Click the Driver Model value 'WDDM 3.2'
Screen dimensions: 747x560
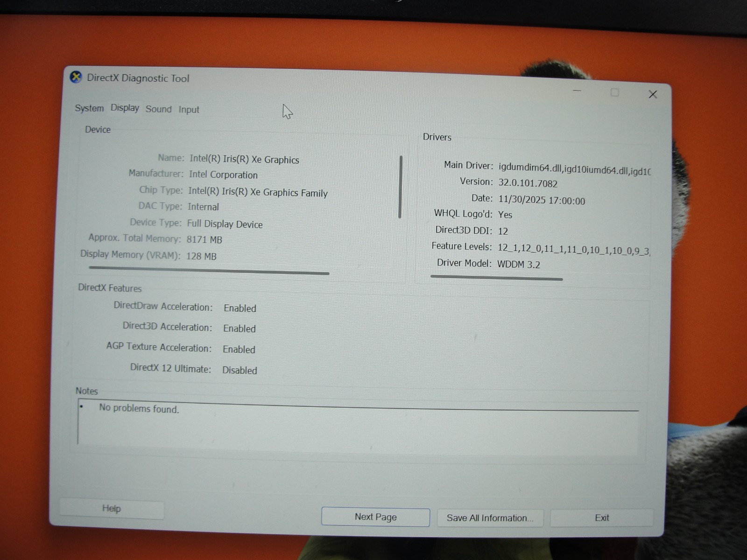click(x=519, y=265)
